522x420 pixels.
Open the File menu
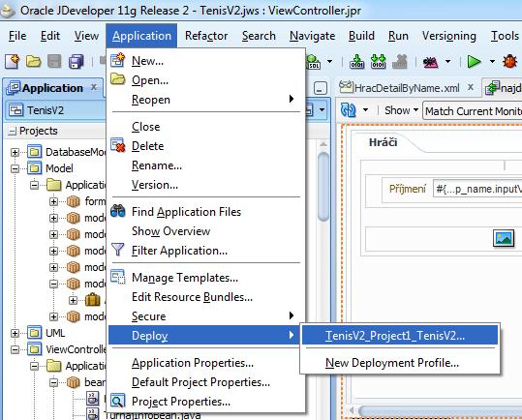(17, 36)
